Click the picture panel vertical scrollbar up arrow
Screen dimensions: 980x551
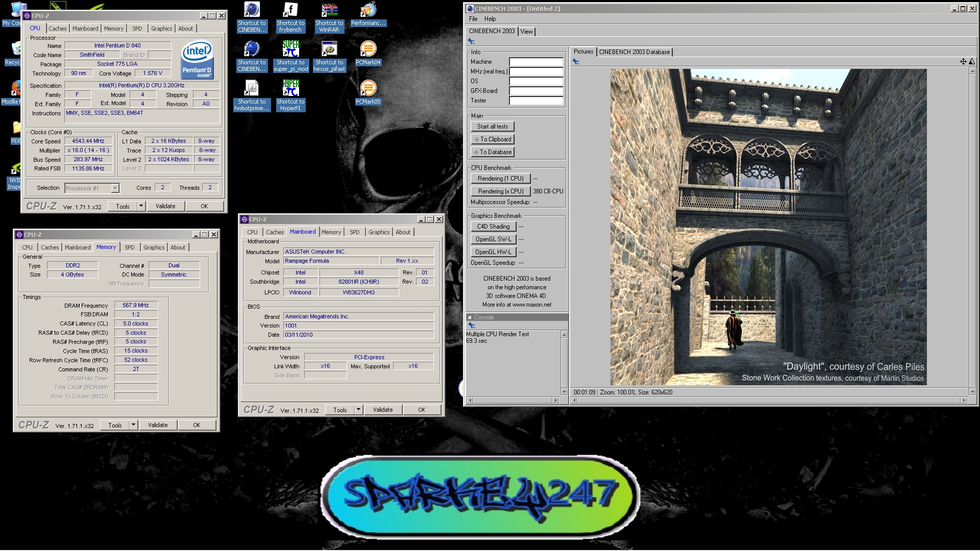coord(972,71)
